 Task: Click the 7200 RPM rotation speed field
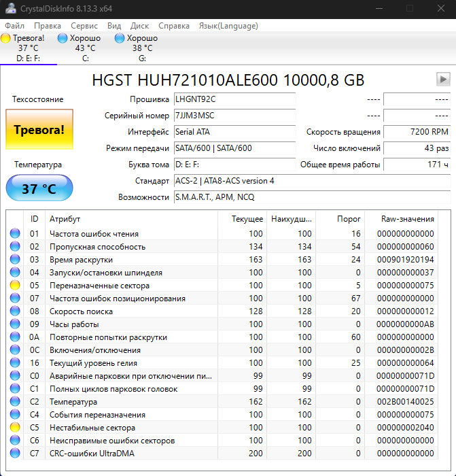tap(417, 132)
